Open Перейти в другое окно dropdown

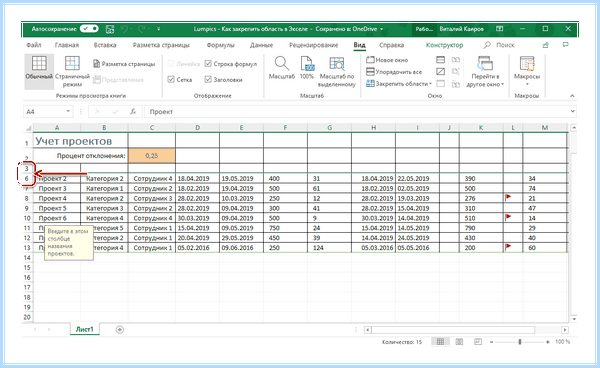[x=485, y=72]
